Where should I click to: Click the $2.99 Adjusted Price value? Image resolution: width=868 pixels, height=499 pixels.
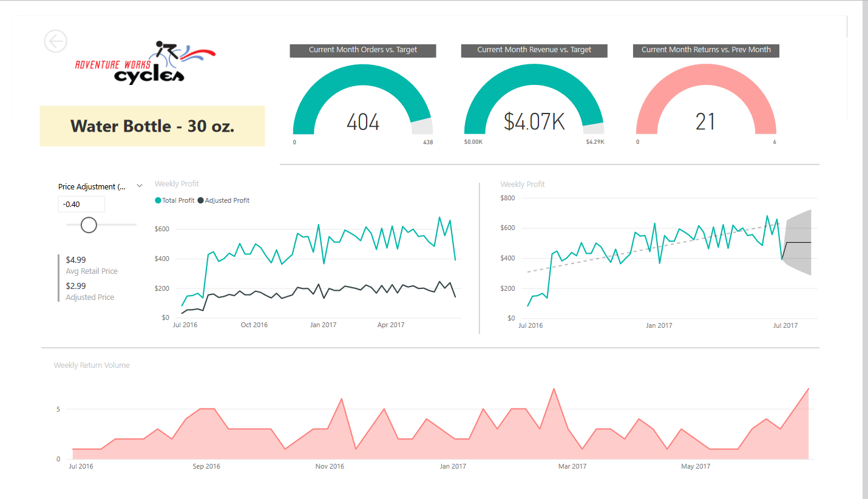click(x=76, y=285)
